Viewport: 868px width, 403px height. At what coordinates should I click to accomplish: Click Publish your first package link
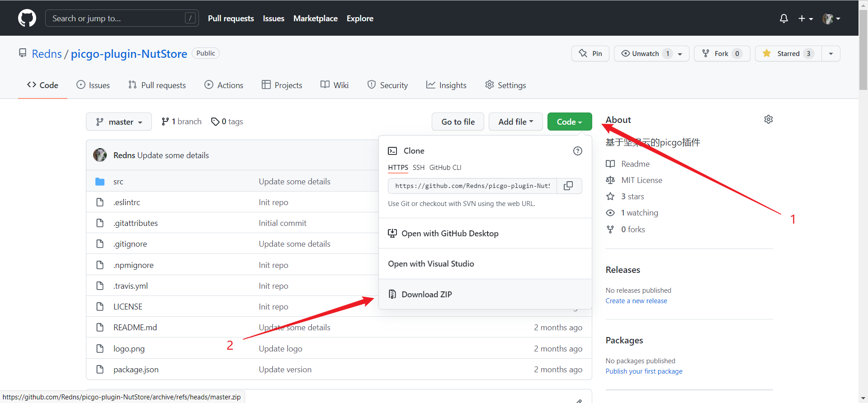pyautogui.click(x=644, y=371)
